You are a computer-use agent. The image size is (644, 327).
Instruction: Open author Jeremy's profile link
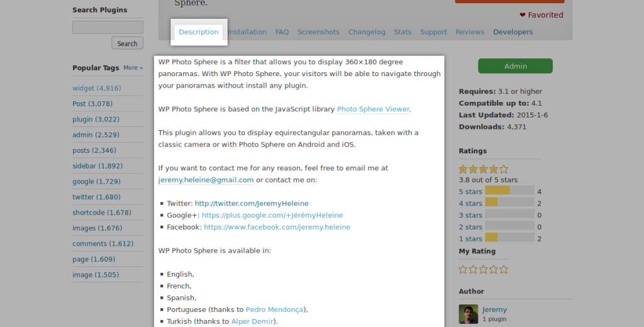click(x=494, y=310)
